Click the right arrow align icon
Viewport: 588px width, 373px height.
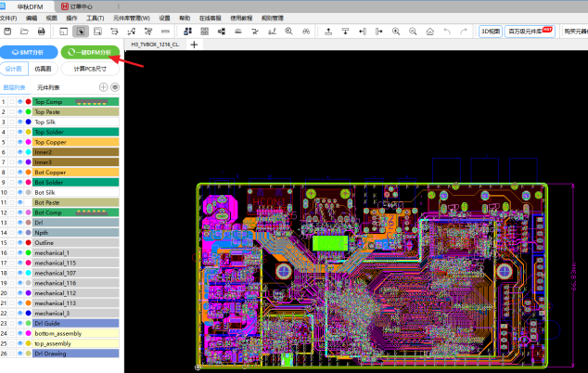point(379,32)
